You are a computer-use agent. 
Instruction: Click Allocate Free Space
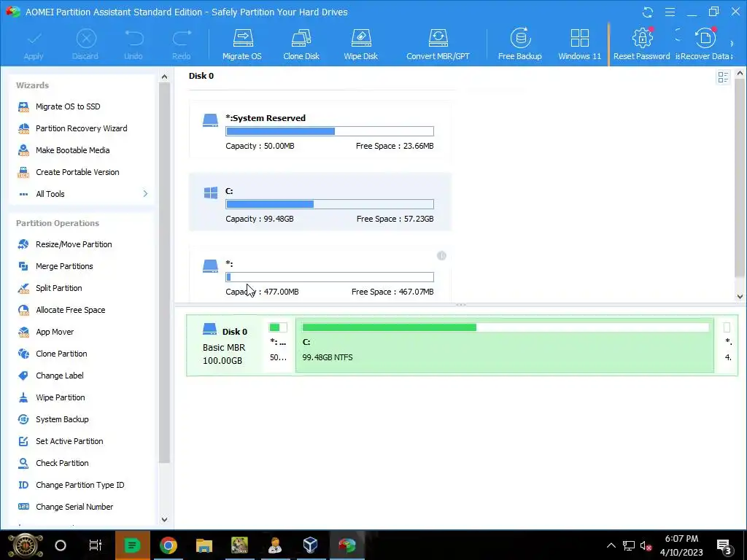tap(71, 310)
